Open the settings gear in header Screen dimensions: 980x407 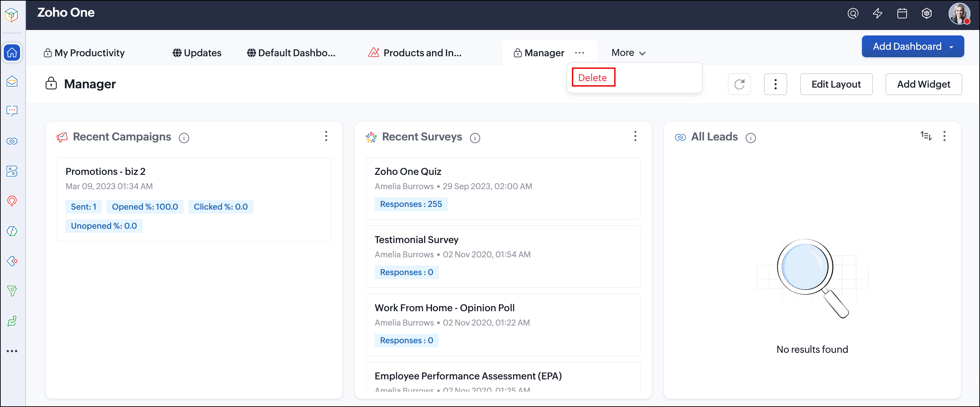927,14
